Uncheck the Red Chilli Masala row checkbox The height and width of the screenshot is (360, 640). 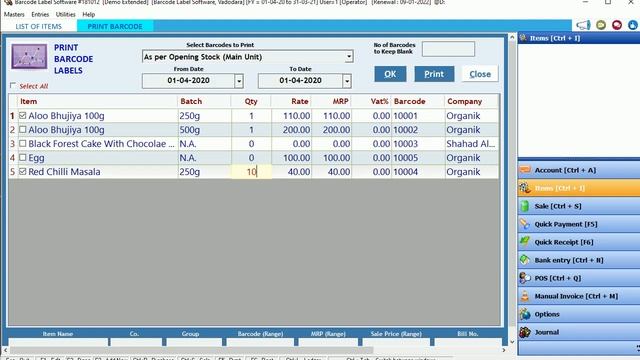click(x=23, y=171)
